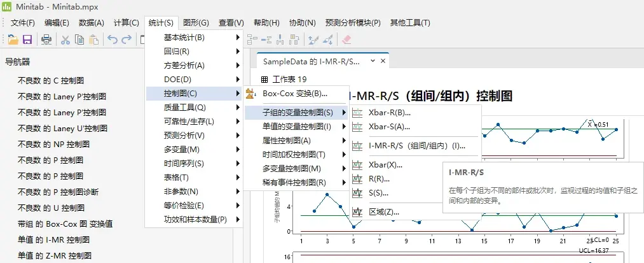This screenshot has width=644, height=263.
Task: Click the Print icon in toolbar
Action: point(46,39)
